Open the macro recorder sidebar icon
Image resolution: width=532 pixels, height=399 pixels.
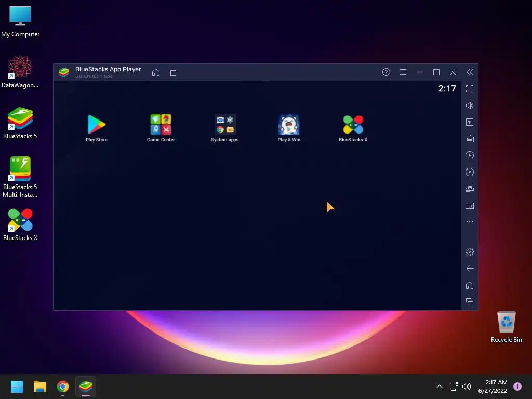pos(470,155)
